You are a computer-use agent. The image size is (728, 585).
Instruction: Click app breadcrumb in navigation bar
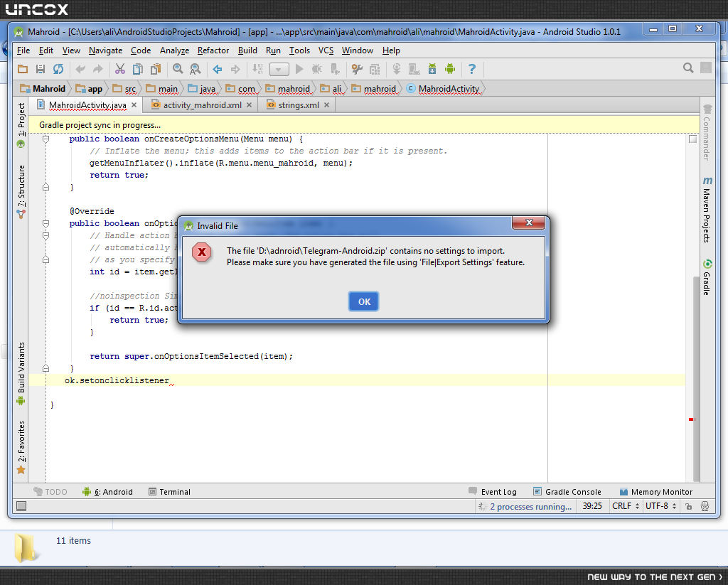[89, 88]
